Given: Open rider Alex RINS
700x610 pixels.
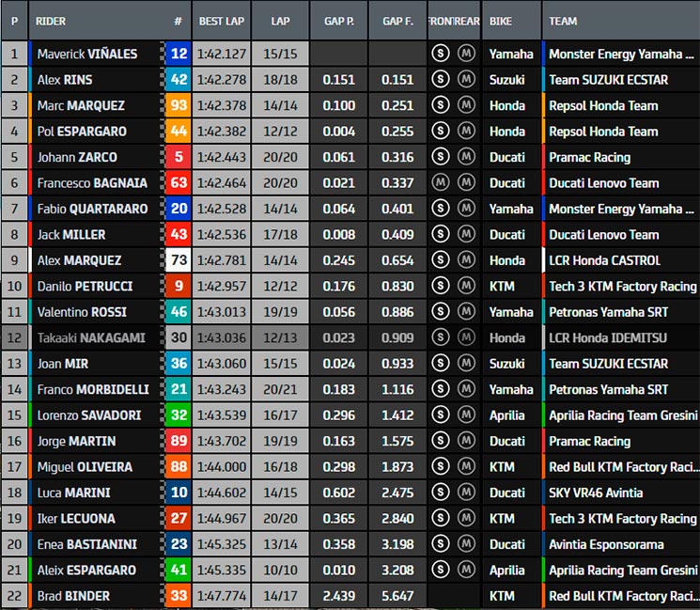Looking at the screenshot, I should coord(65,80).
